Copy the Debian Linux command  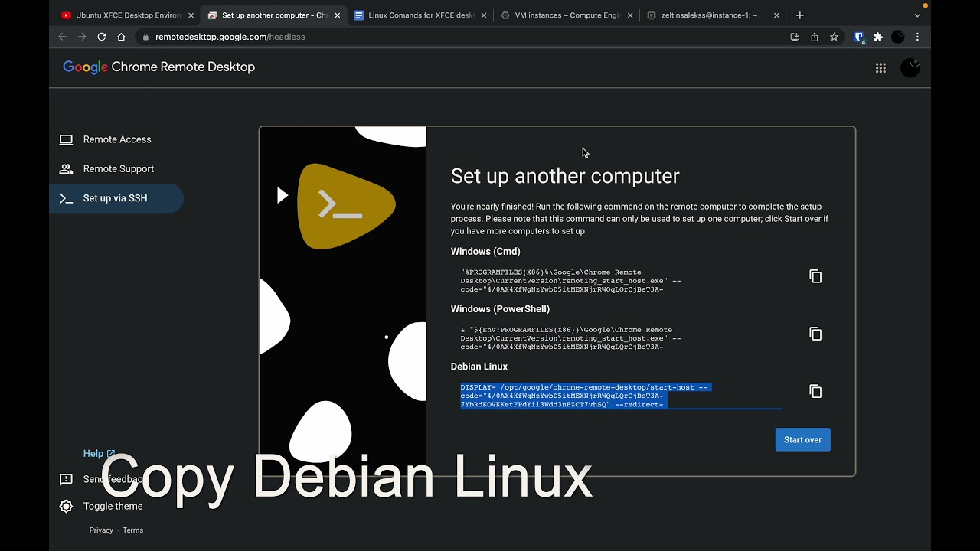[815, 391]
